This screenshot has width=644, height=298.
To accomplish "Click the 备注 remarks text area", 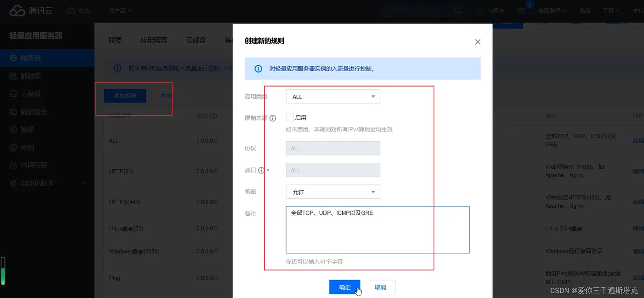I will [x=378, y=229].
